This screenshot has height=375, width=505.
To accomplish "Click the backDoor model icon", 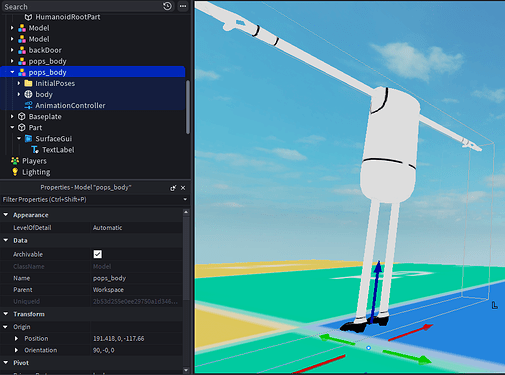I will 22,50.
